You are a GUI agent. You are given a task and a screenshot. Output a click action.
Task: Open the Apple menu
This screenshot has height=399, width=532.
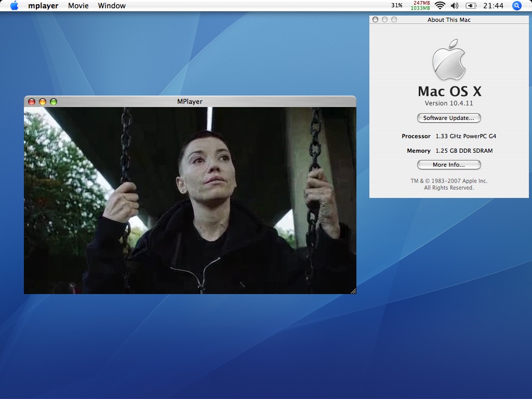pos(14,6)
